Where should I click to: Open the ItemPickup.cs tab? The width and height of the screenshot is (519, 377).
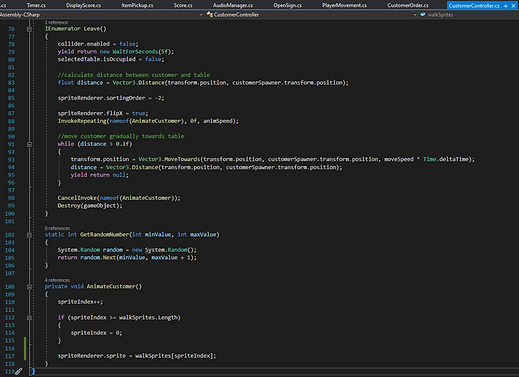(137, 5)
